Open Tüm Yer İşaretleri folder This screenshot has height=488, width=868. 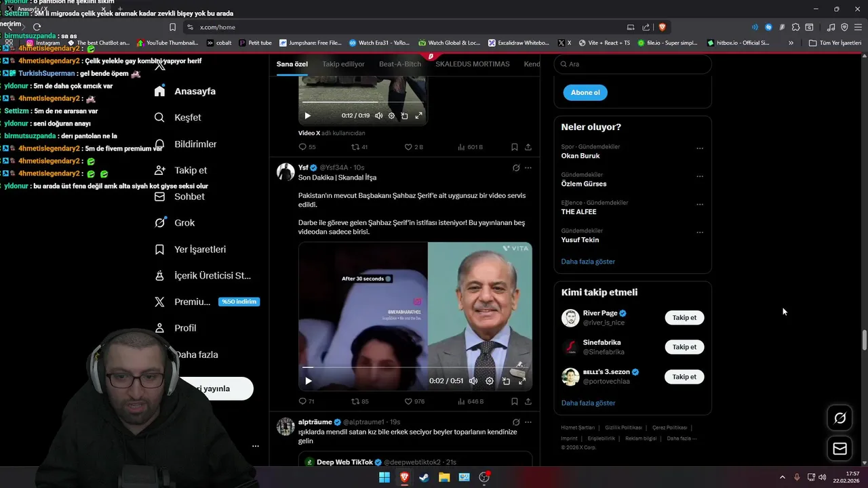click(835, 43)
